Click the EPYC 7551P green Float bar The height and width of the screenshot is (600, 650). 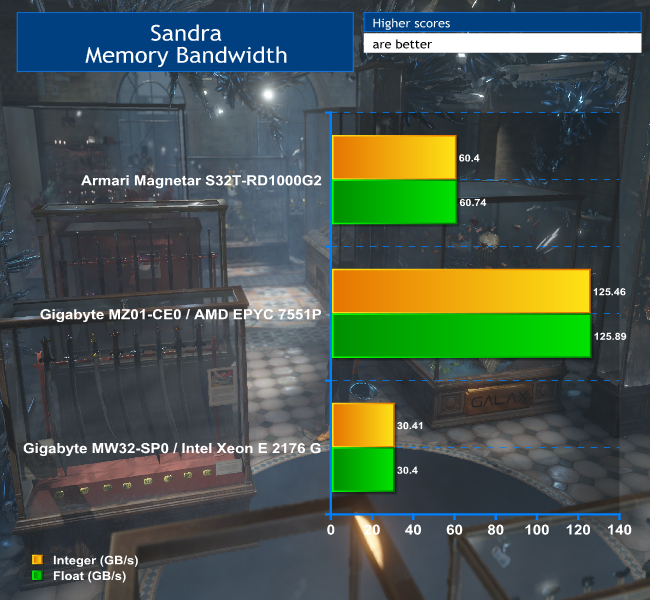pos(460,336)
